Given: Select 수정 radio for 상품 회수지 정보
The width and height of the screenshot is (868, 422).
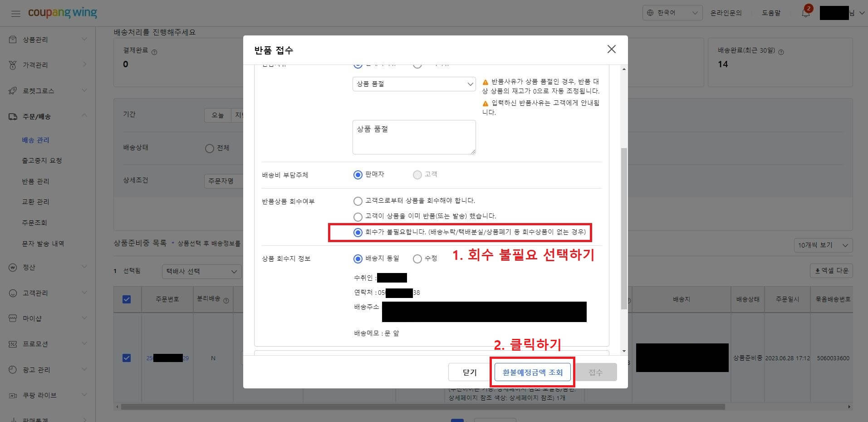Looking at the screenshot, I should click(417, 259).
